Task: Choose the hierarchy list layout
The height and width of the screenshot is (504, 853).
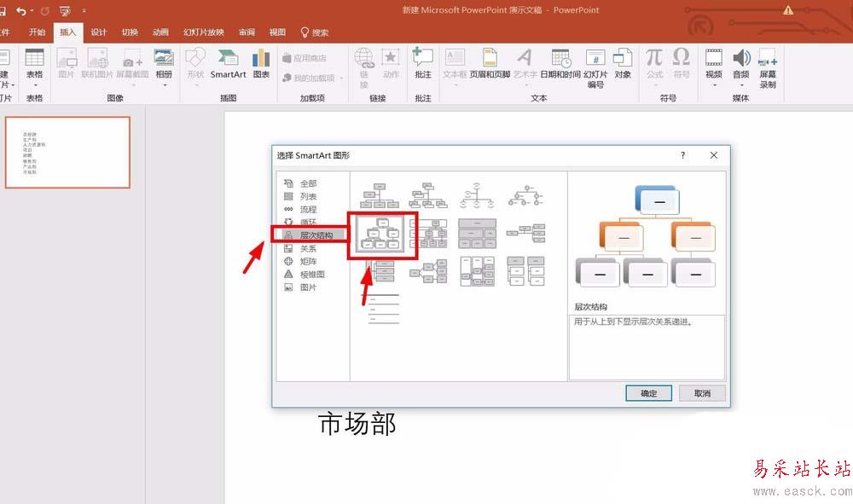Action: coord(526,271)
